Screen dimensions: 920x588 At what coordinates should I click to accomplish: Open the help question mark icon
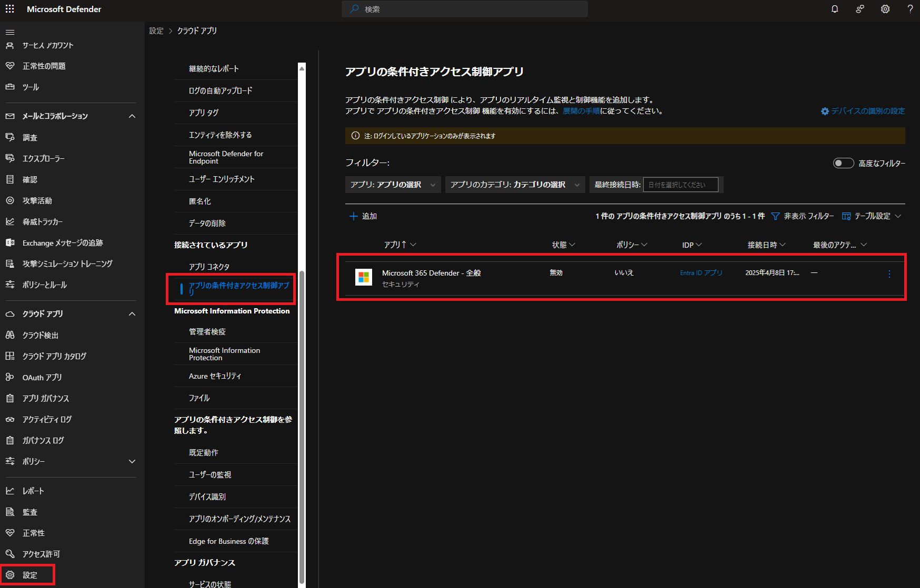(x=910, y=9)
